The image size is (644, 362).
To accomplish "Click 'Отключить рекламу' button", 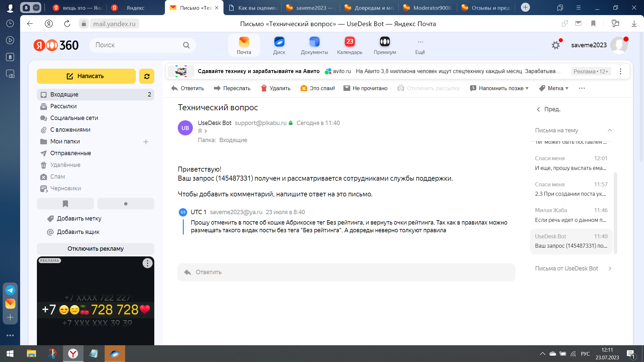I will [96, 249].
